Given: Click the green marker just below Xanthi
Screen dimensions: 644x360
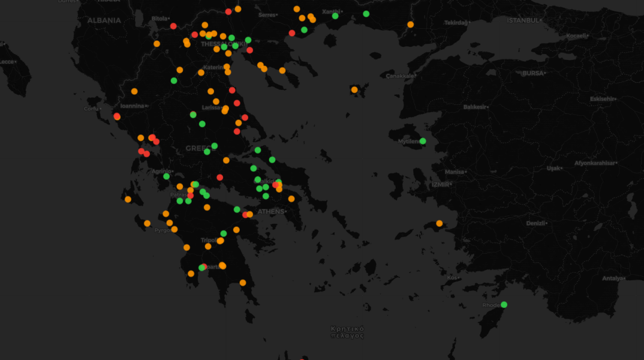Looking at the screenshot, I should pos(335,16).
